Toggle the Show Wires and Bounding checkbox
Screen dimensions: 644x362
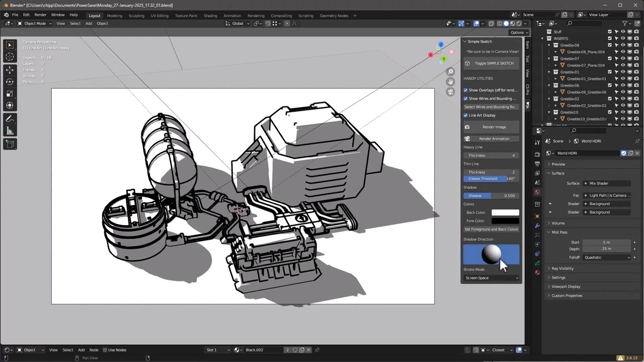pyautogui.click(x=466, y=99)
